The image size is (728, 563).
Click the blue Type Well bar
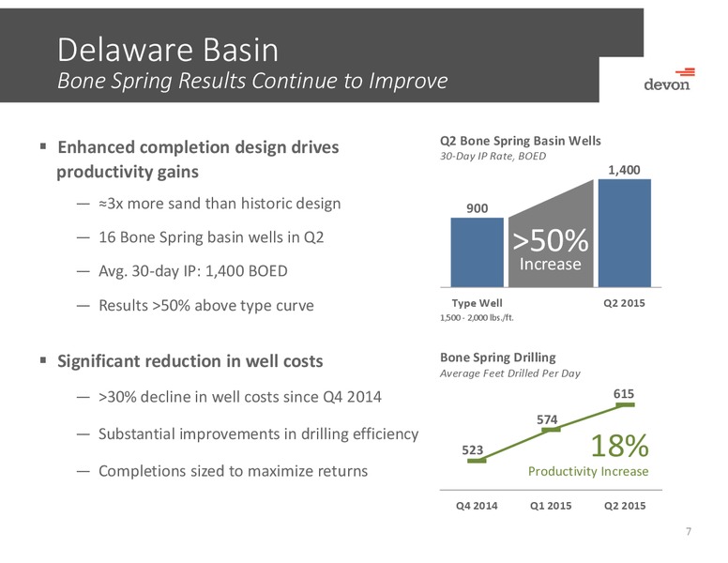(478, 252)
